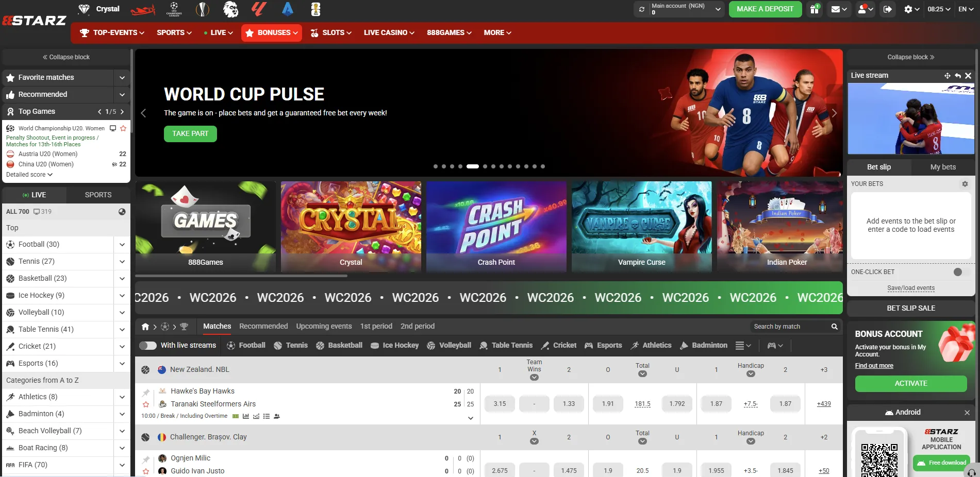Open the SLOTS menu
This screenshot has width=980, height=477.
tap(331, 32)
